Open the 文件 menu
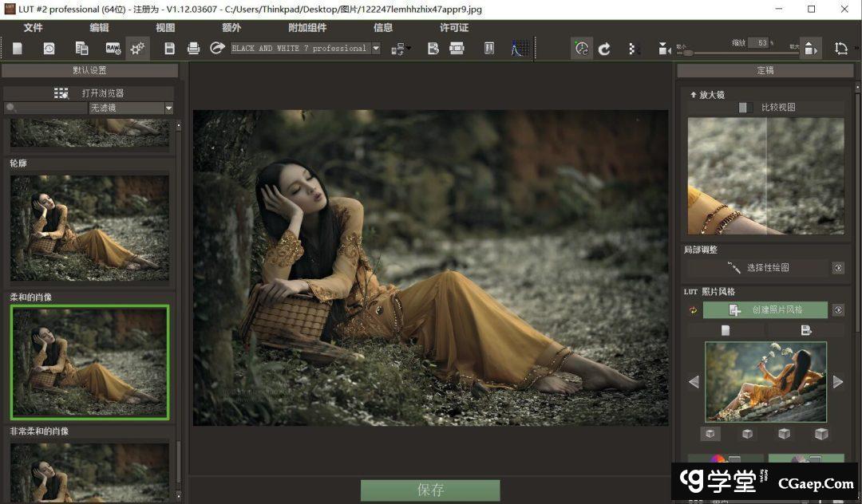The width and height of the screenshot is (862, 504). pos(34,27)
